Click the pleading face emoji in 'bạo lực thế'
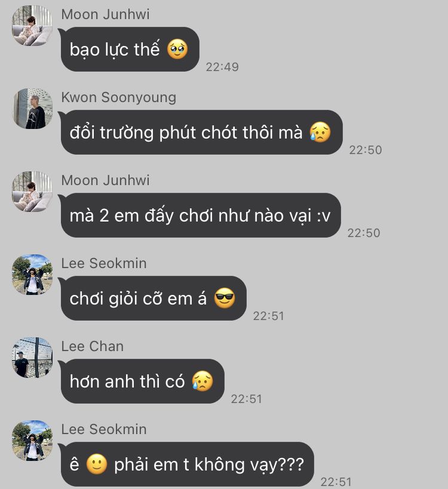 pos(177,50)
